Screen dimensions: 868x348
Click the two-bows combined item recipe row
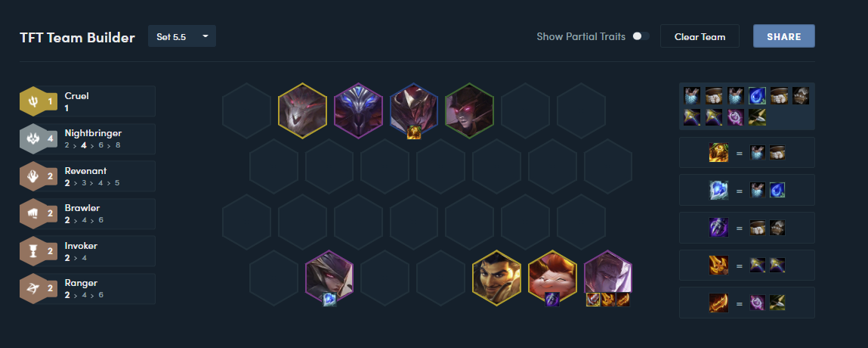[x=747, y=265]
